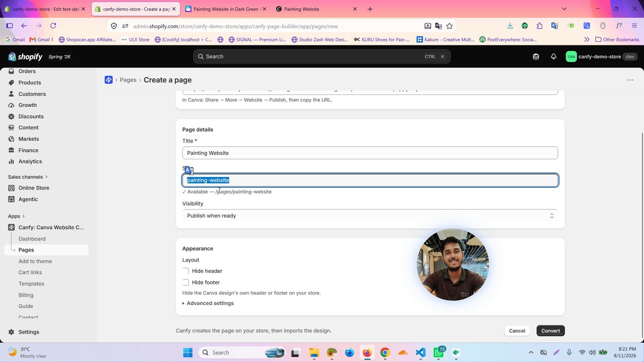644x362 pixels.
Task: Open a new browser tab with plus
Action: 370,9
